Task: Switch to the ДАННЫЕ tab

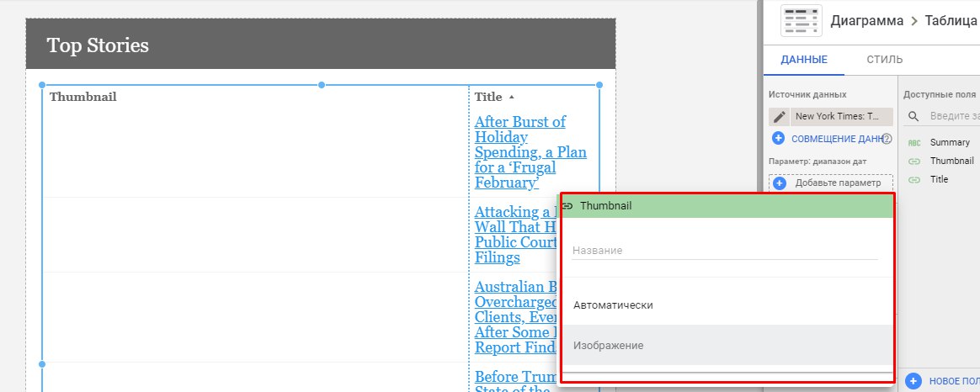Action: (x=804, y=60)
